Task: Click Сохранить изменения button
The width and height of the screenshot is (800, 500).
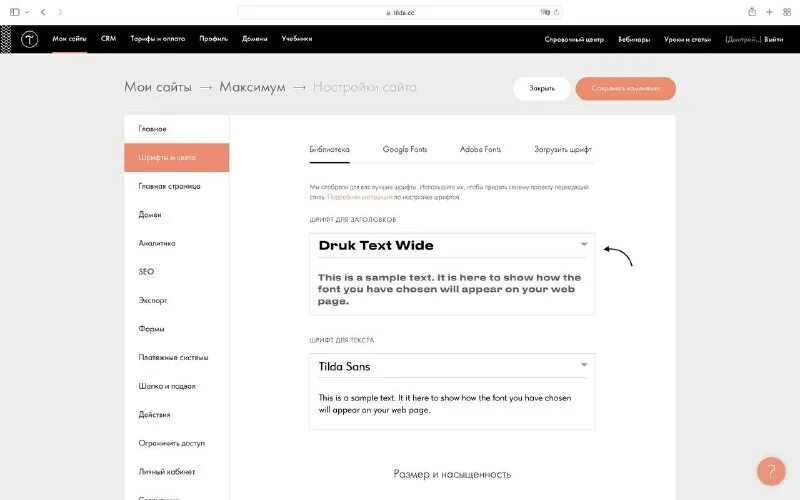Action: pyautogui.click(x=626, y=88)
